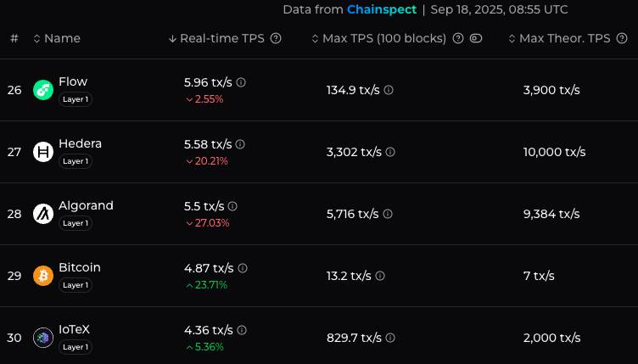Click the IoTeX logo icon

pos(43,338)
